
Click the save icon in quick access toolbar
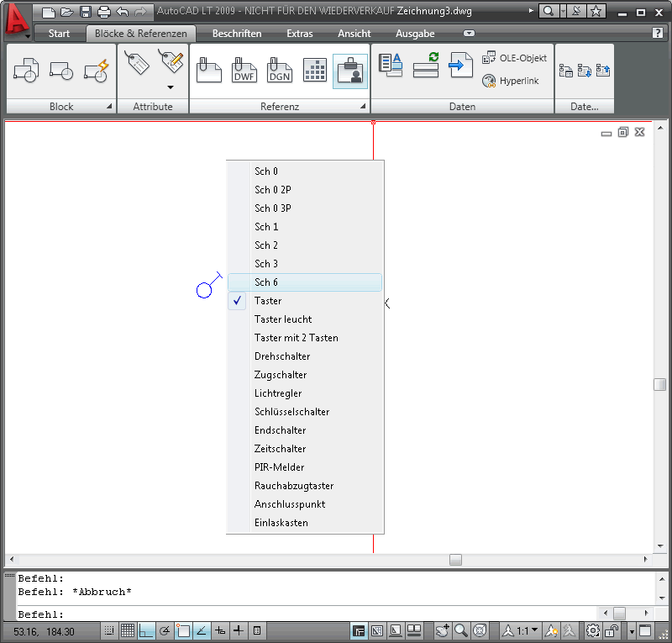coord(85,12)
